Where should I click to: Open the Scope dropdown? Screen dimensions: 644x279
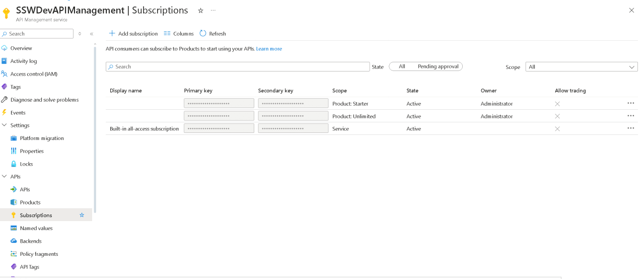point(582,67)
